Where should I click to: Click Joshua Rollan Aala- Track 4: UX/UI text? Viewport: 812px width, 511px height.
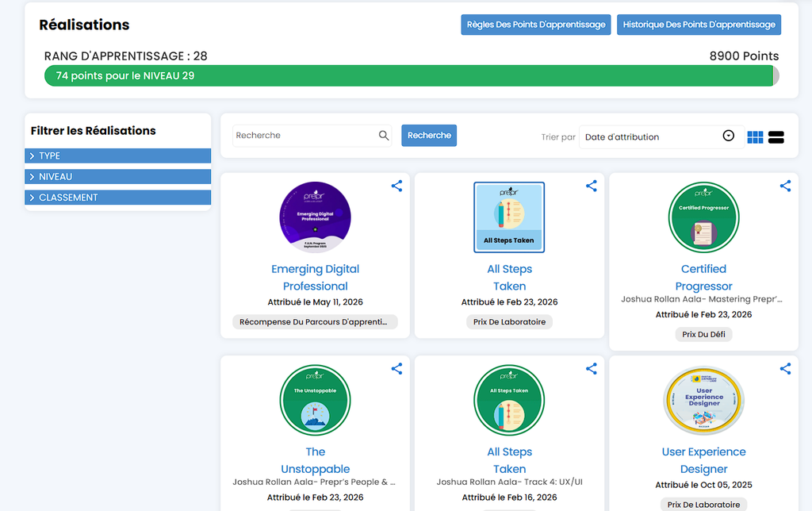tap(510, 482)
